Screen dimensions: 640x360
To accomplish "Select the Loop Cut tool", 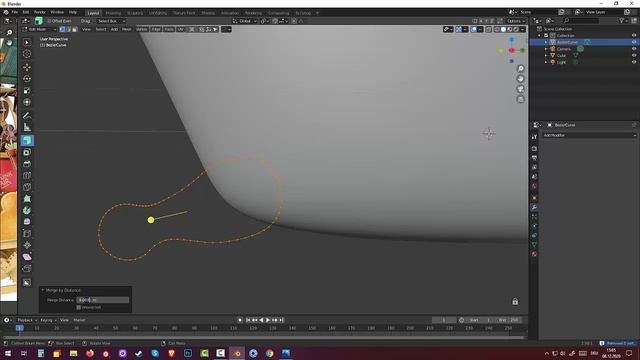I will tap(27, 176).
